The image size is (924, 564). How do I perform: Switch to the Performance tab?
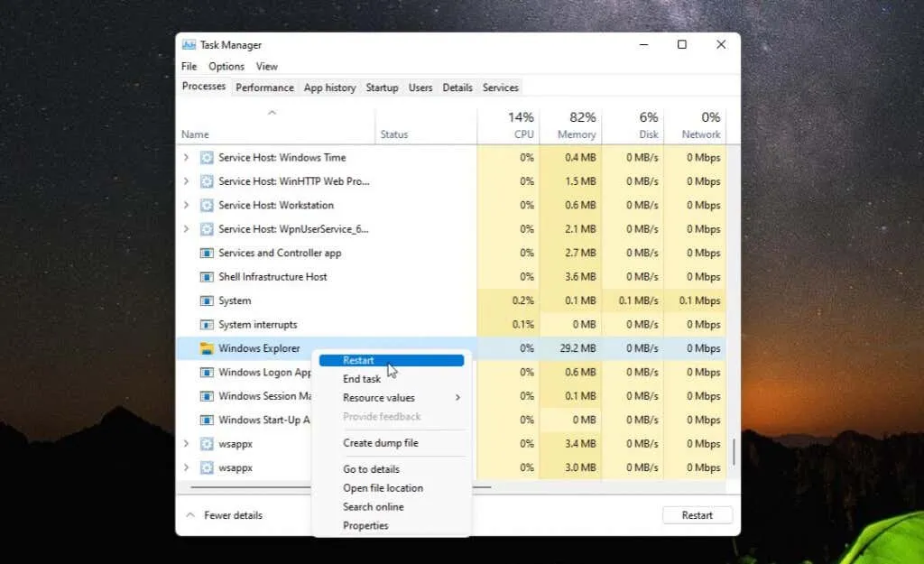[264, 88]
